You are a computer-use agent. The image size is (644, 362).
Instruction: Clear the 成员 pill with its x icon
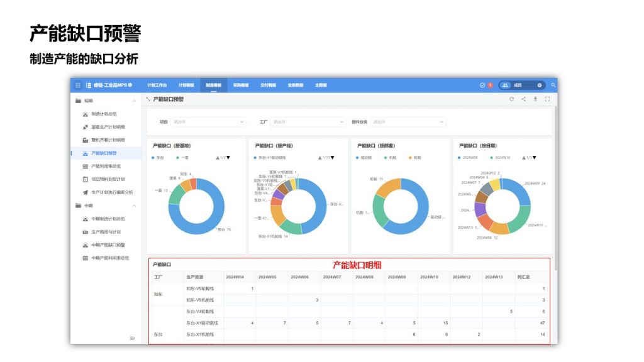click(x=539, y=85)
